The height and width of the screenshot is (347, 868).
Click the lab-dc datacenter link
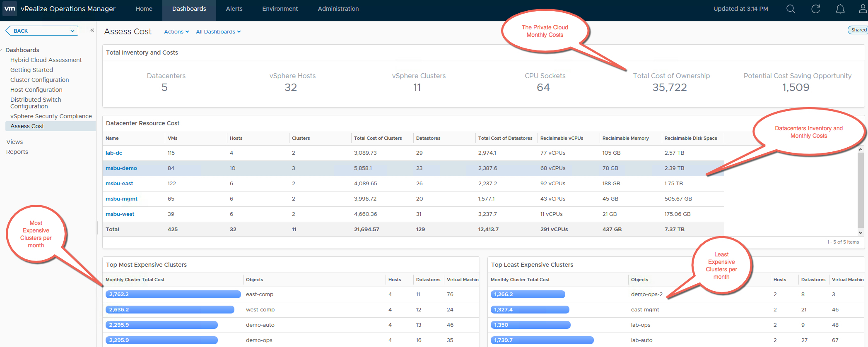tap(114, 153)
